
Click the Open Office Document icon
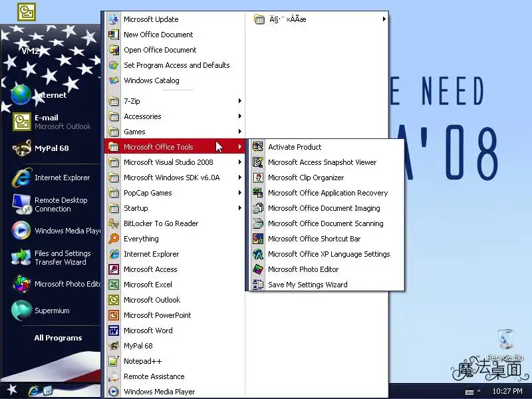(114, 49)
